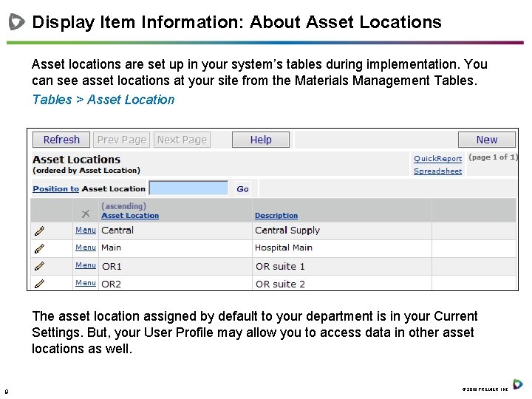532x399 pixels.
Task: Open the Menu link for Main
Action: [86, 248]
